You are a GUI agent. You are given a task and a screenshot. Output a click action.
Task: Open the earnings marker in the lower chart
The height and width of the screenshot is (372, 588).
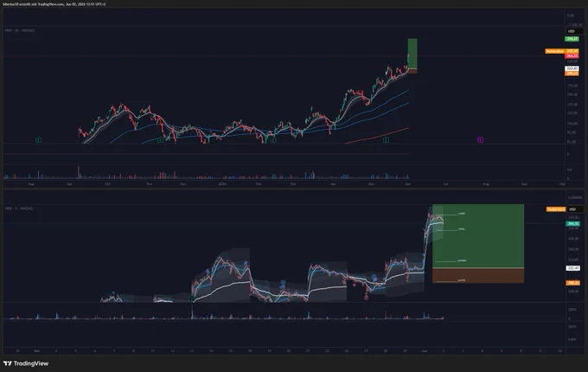192,298
